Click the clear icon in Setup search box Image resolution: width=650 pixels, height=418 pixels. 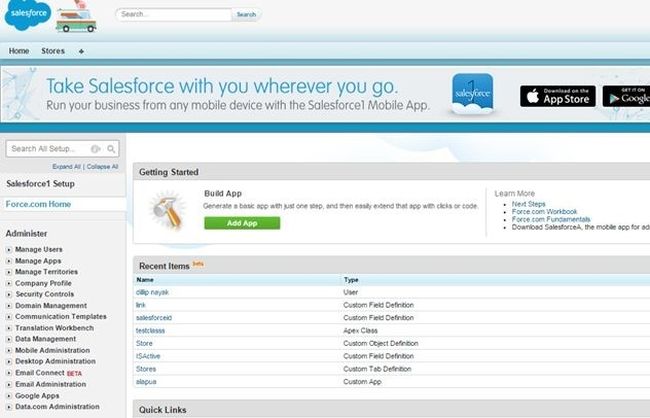coord(95,149)
